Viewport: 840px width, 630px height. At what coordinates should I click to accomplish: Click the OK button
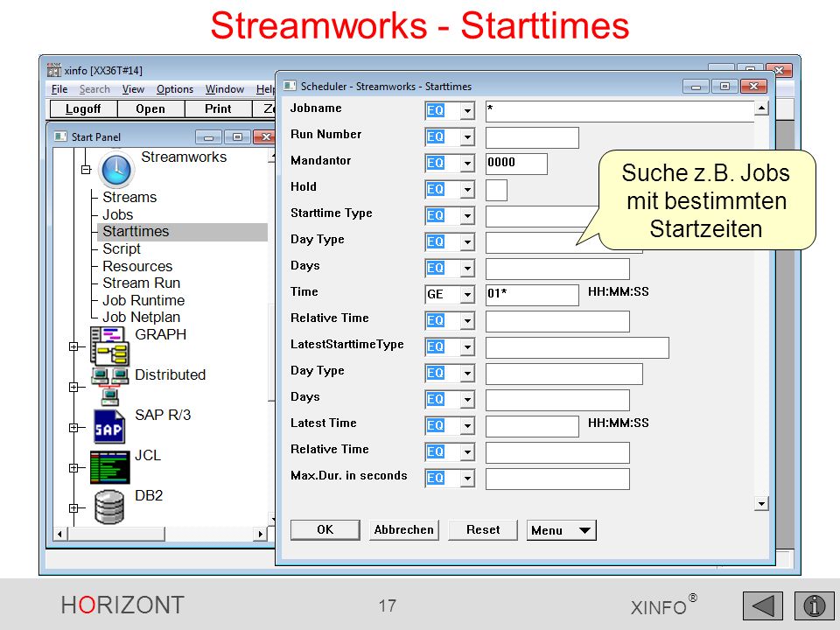(x=325, y=530)
